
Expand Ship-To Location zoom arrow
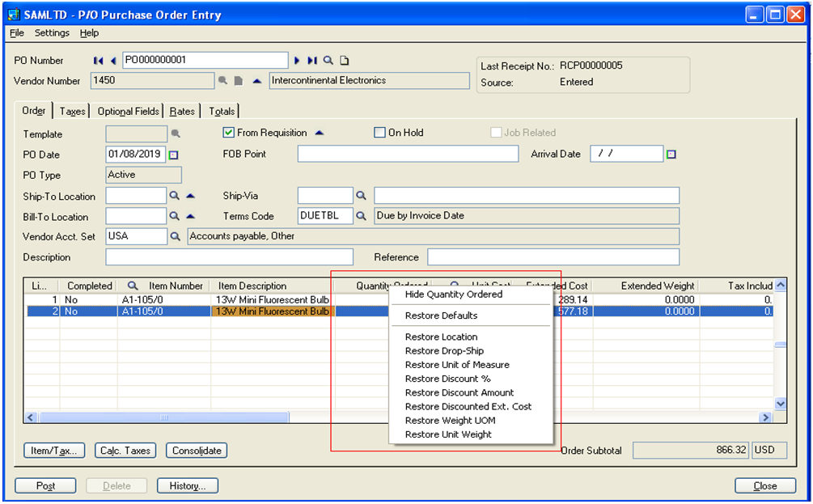click(x=190, y=196)
